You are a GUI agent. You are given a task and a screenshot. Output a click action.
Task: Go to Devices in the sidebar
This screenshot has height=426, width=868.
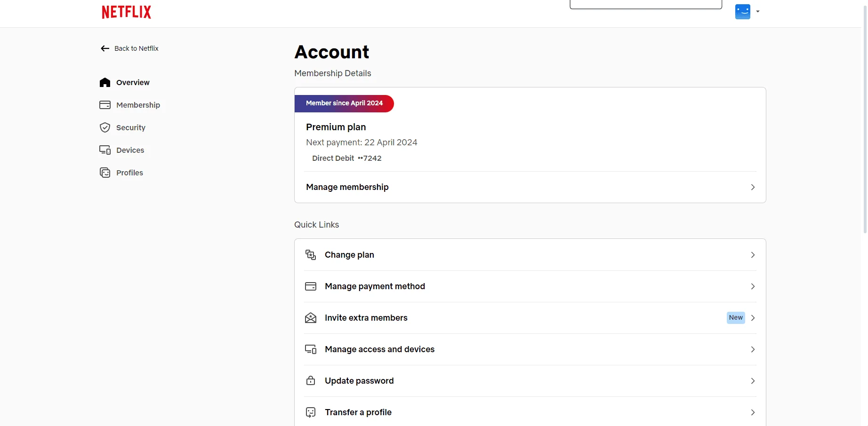[122, 150]
